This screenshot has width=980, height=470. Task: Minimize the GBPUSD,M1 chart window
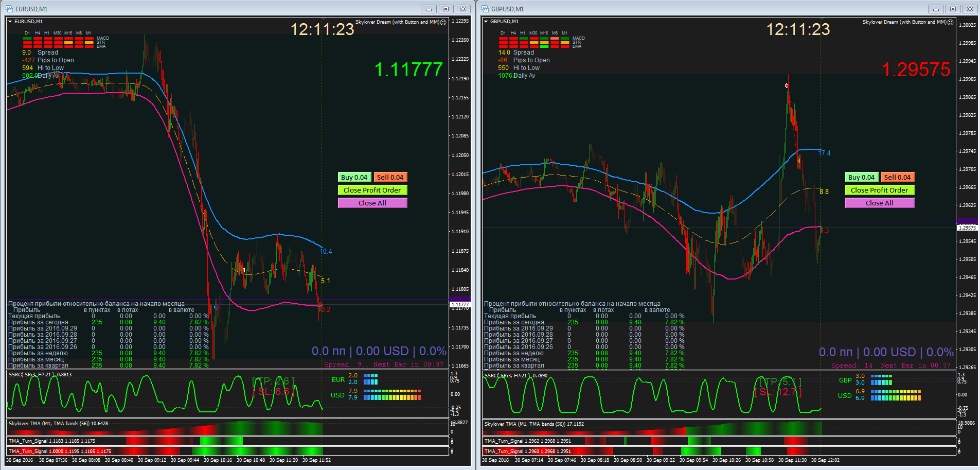click(x=936, y=9)
